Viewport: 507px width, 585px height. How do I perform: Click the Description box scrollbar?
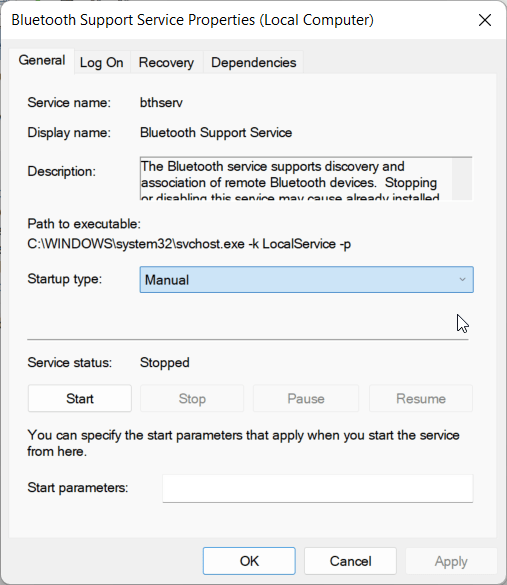pyautogui.click(x=462, y=179)
